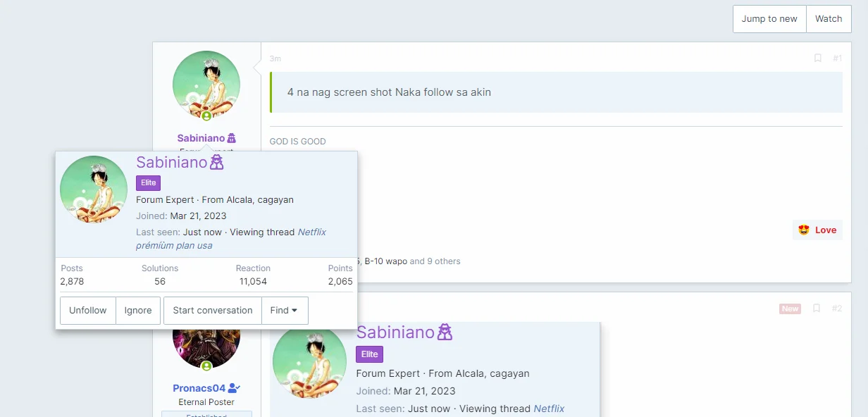This screenshot has height=417, width=868.
Task: Click the Elite banner in upper profile popup
Action: coord(148,182)
